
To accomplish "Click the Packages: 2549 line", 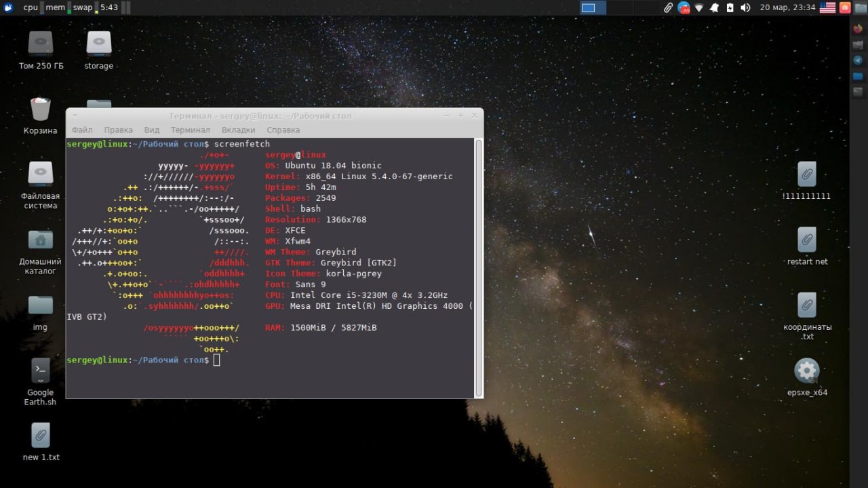I will click(x=300, y=198).
